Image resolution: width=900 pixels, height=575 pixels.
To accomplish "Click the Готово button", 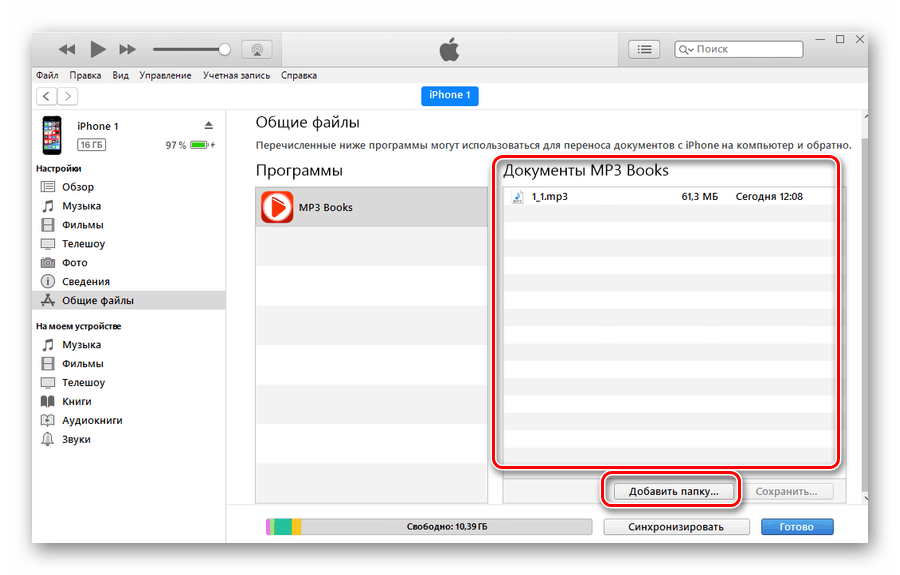I will click(x=797, y=527).
